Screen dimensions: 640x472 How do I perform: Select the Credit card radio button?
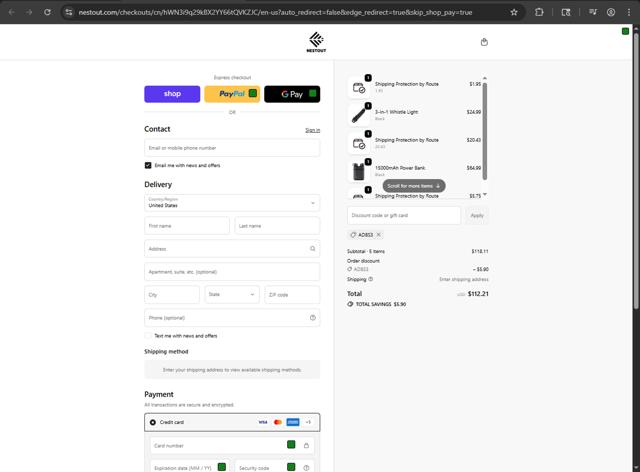tap(153, 422)
